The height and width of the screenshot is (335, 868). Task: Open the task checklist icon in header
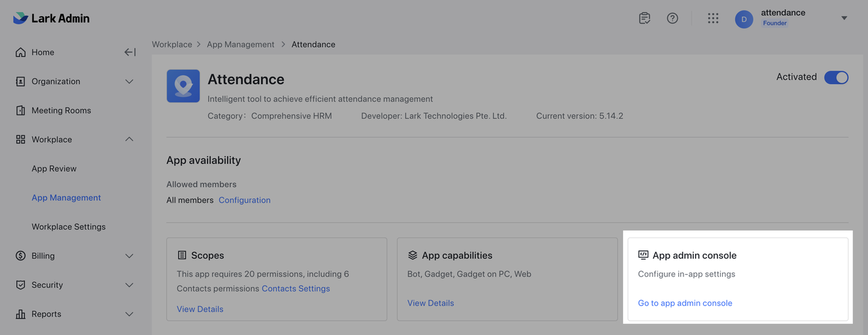pos(644,18)
